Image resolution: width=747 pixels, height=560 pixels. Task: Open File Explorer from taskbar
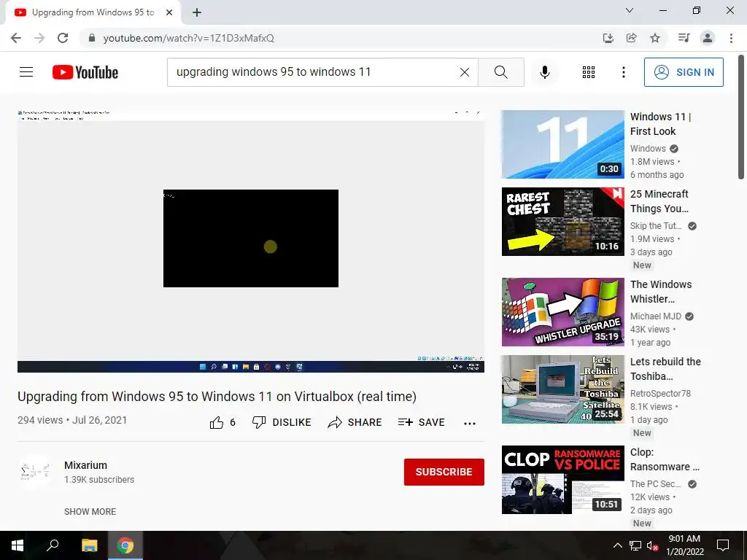tap(89, 545)
